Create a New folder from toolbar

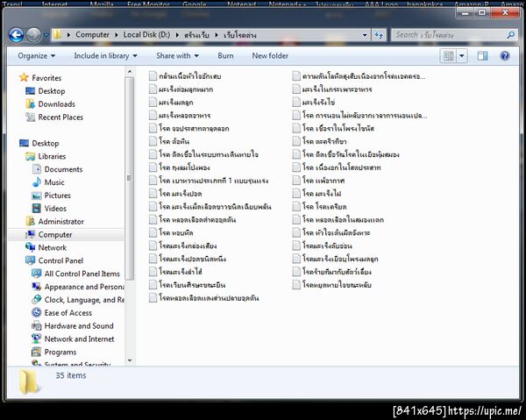pyautogui.click(x=270, y=56)
